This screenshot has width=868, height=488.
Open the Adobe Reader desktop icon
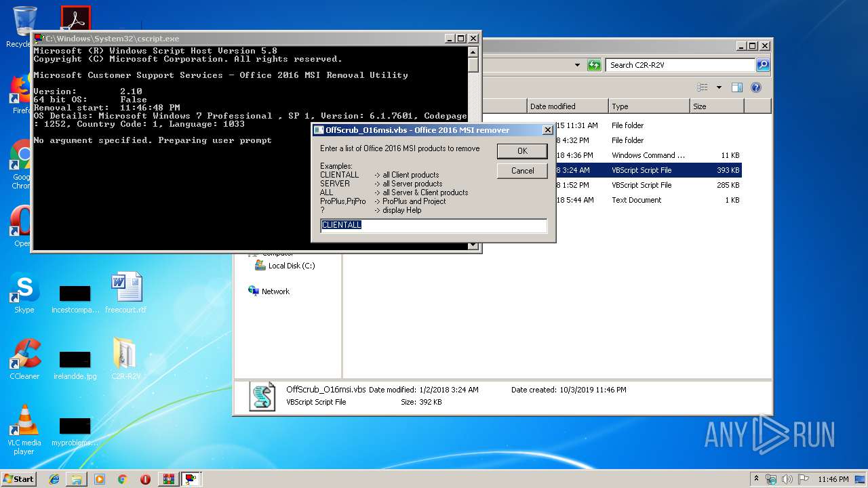point(75,19)
